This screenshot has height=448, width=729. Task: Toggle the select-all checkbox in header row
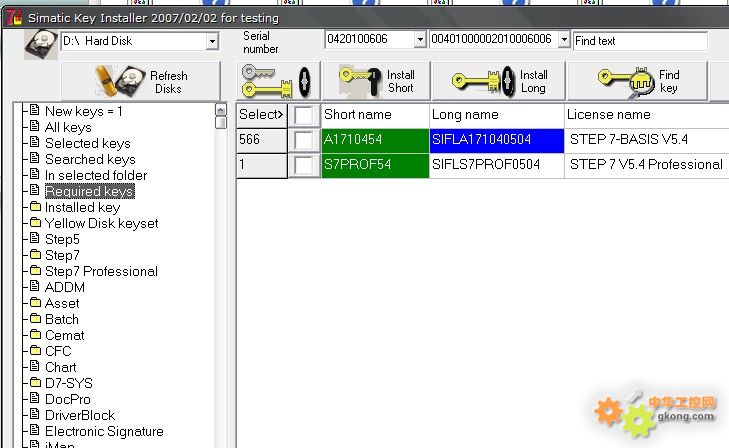[x=304, y=115]
